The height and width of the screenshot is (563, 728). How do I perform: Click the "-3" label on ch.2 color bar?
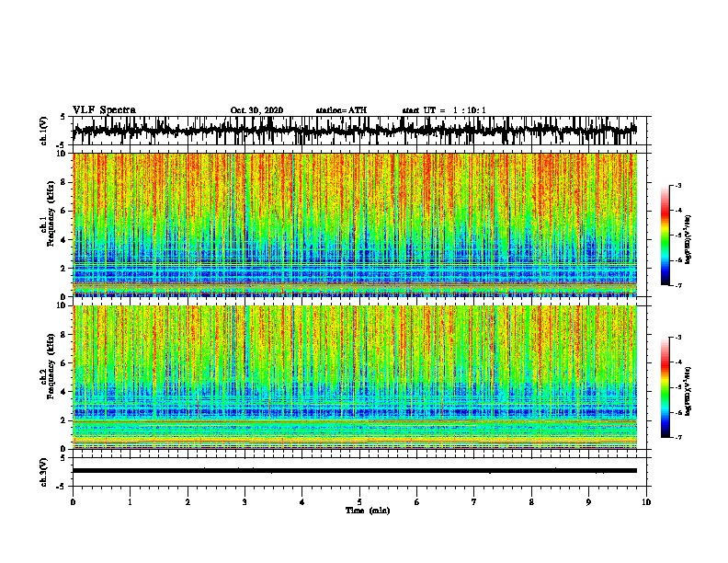[677, 338]
